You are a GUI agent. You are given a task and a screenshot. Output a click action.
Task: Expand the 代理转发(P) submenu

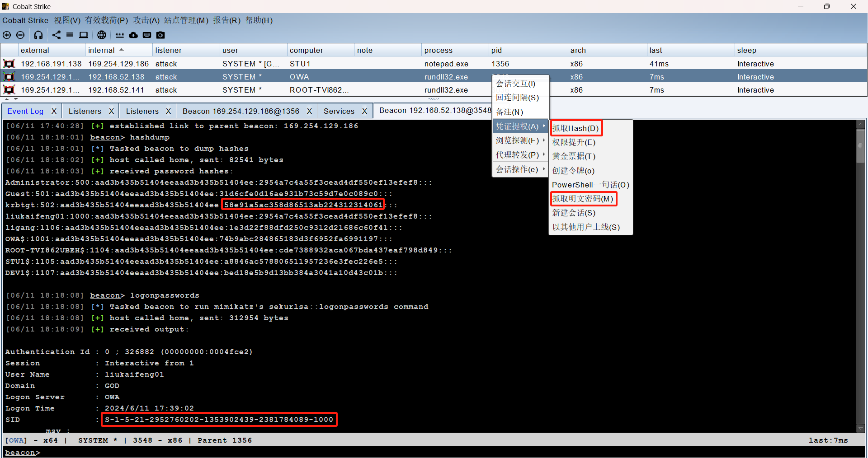click(x=520, y=155)
